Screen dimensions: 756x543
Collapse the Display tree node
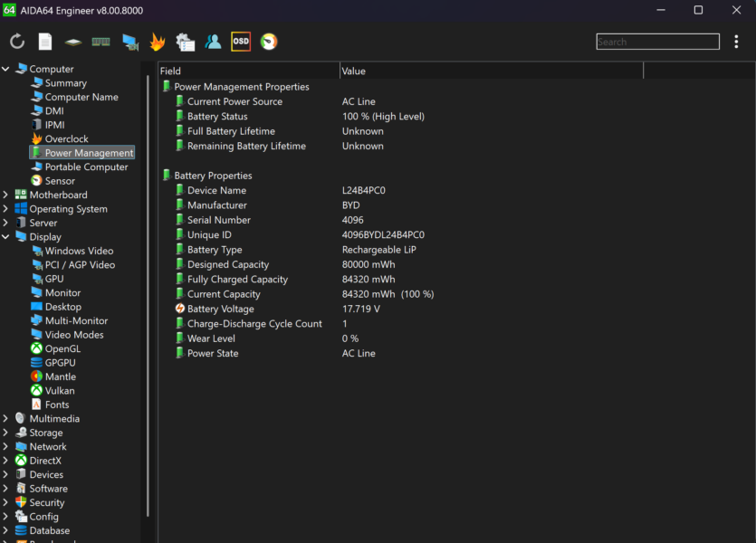pyautogui.click(x=5, y=236)
